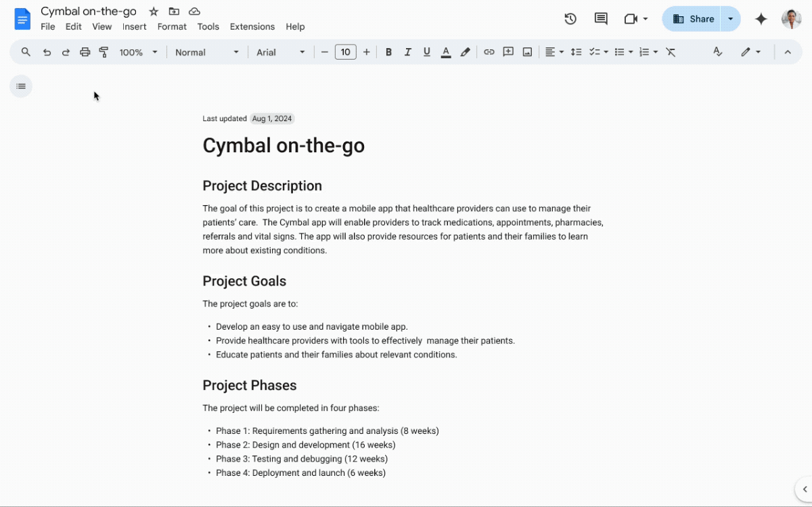Click the paint format roller icon
Viewport: 812px width, 507px height.
104,52
